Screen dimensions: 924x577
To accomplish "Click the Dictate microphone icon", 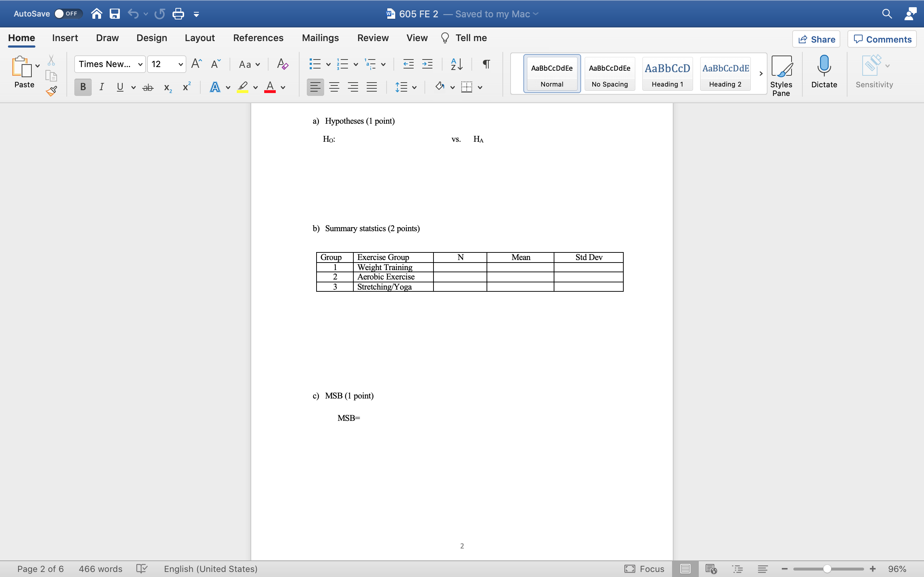I will (x=824, y=66).
